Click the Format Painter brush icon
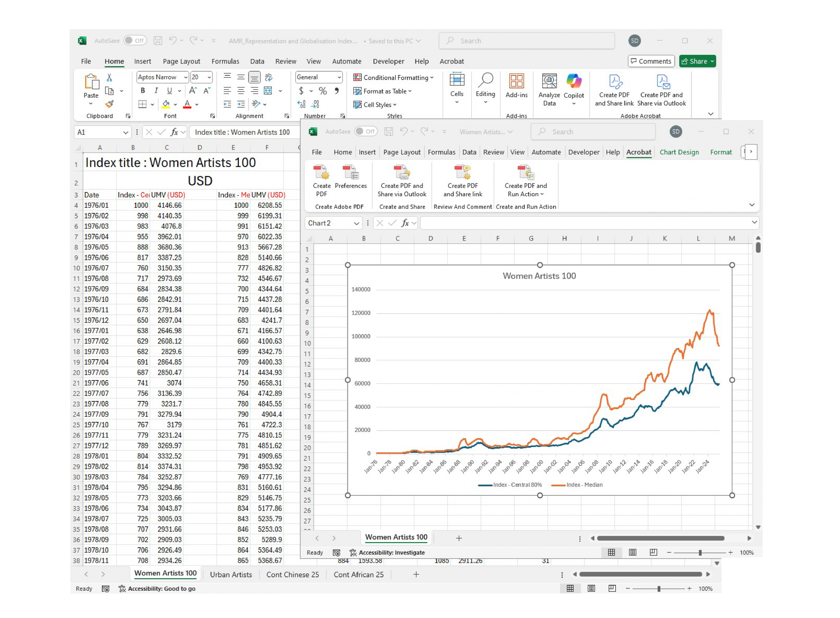The width and height of the screenshot is (840, 618). tap(109, 104)
